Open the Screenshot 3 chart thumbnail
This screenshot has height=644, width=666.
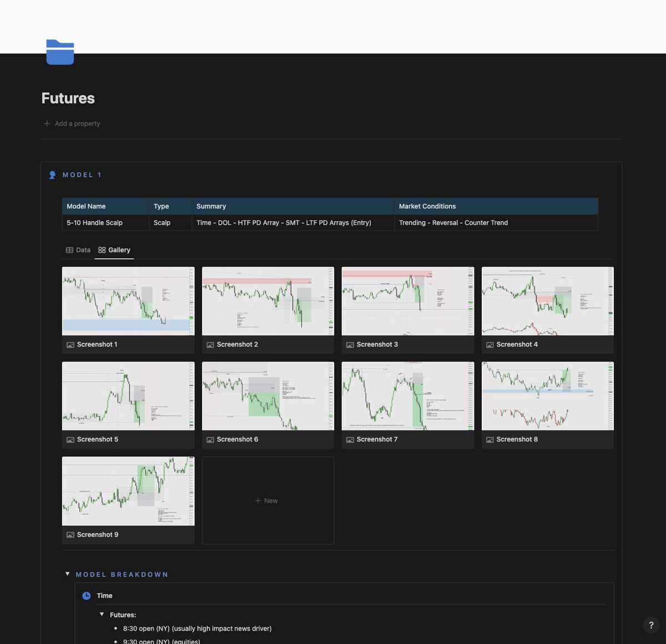[408, 301]
